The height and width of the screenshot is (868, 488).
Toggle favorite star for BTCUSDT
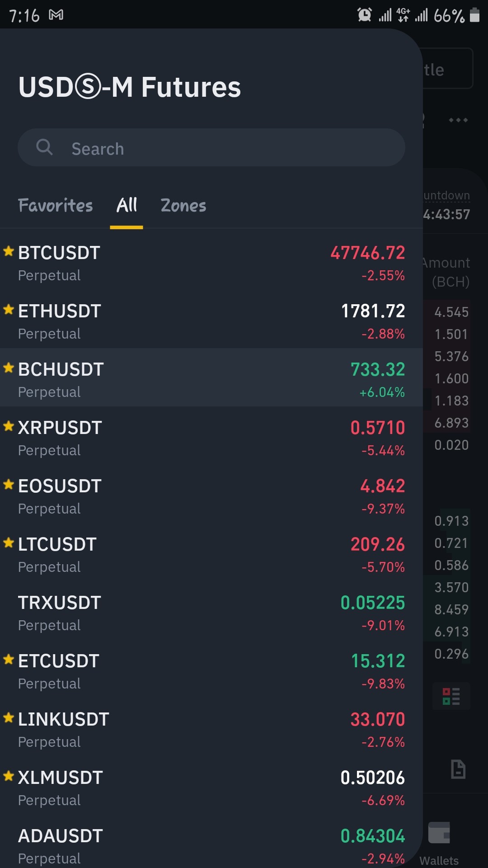9,251
